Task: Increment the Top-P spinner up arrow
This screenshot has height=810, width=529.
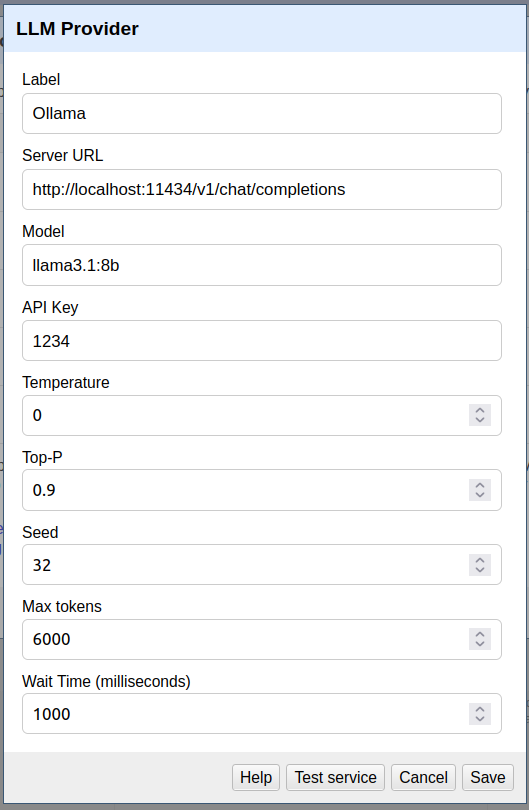Action: point(479,485)
